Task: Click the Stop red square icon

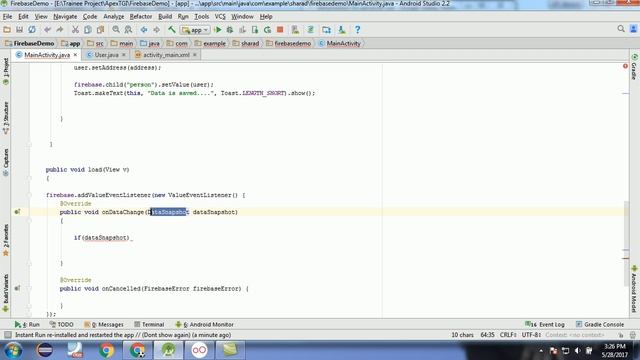Action: click(280, 30)
